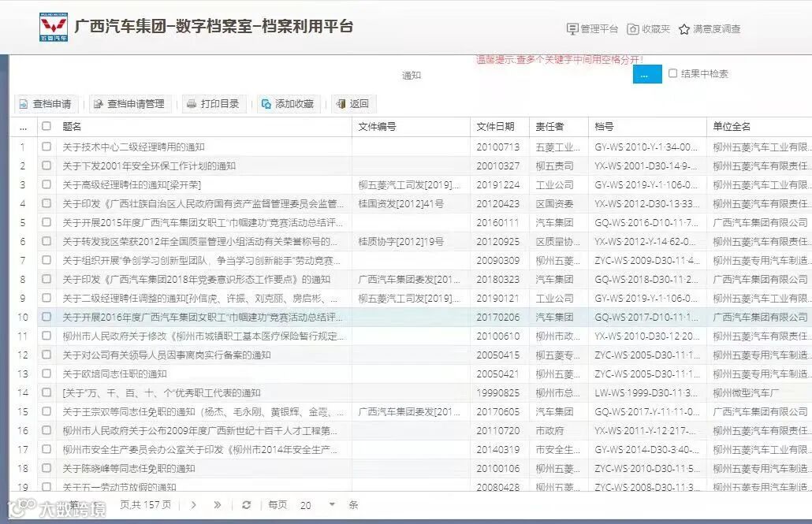Click the star icon for 满意度调查
The width and height of the screenshot is (812, 524).
tap(684, 29)
